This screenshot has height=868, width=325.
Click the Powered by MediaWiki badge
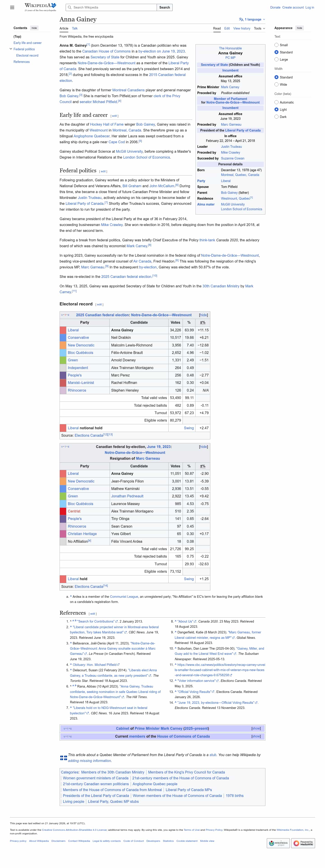point(303,843)
